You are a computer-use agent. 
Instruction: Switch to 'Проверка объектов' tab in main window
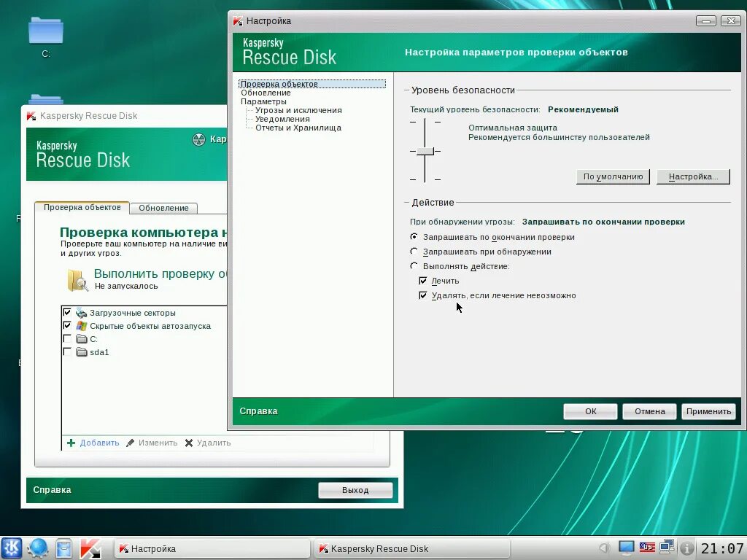82,208
